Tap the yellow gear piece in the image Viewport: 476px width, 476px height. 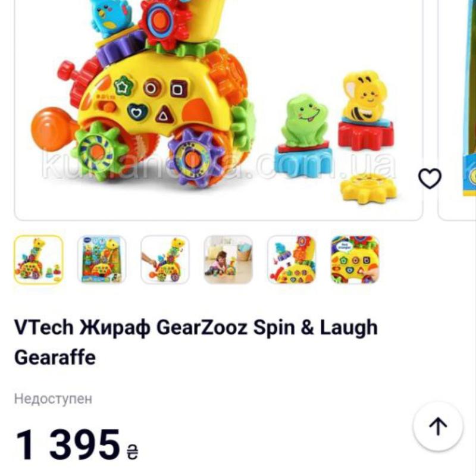point(368,189)
